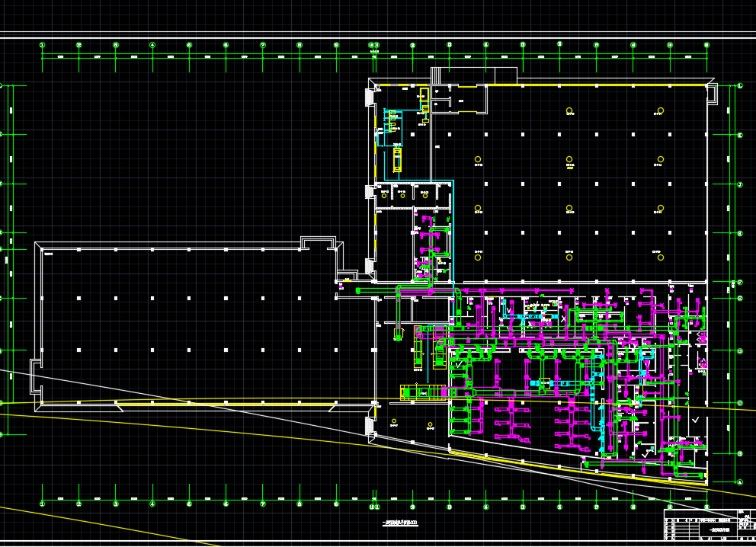
Task: Select grid bubble 7 on the top axis row
Action: pos(263,45)
